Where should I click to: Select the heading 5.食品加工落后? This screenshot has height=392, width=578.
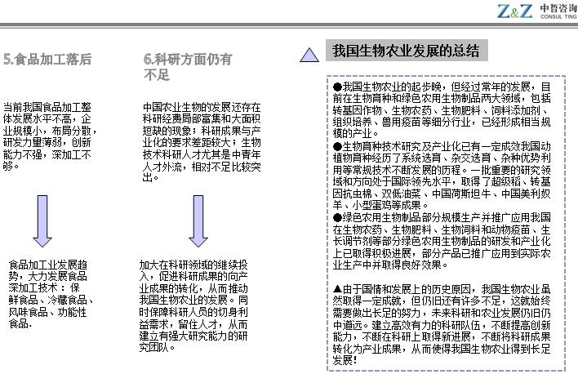pyautogui.click(x=47, y=60)
